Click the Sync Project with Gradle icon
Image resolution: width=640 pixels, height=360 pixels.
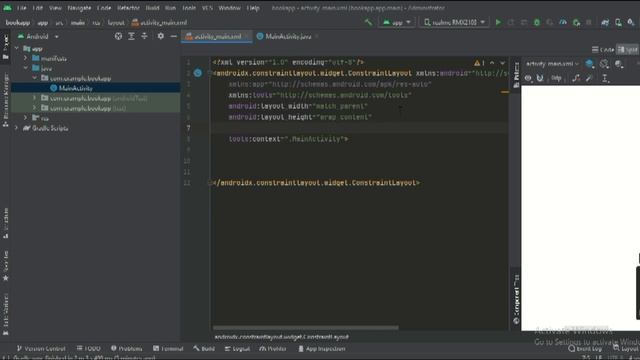click(x=605, y=22)
